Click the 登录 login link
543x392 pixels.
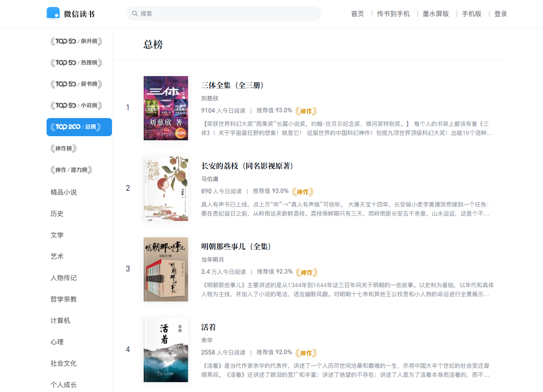point(501,14)
